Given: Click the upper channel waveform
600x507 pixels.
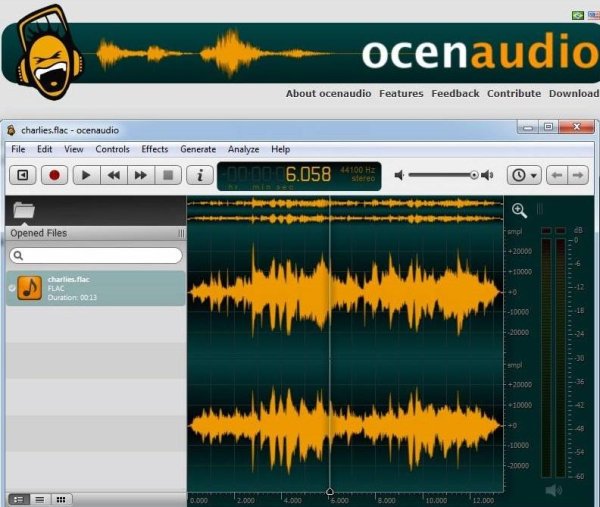Looking at the screenshot, I should (345, 292).
